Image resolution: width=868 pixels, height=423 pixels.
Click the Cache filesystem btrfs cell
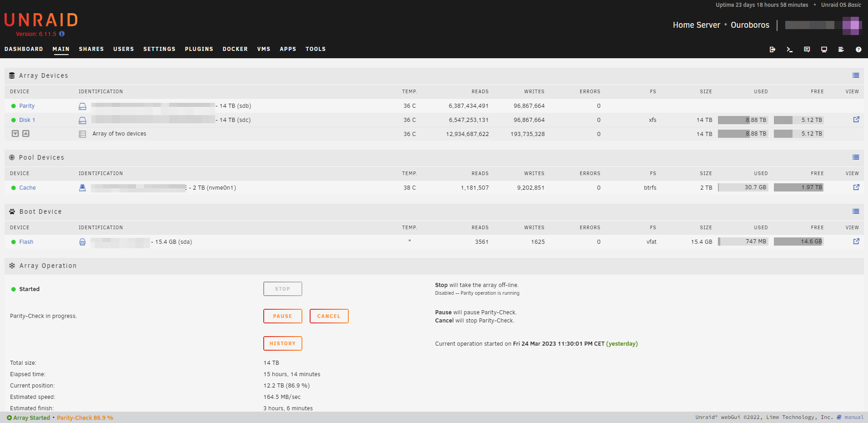650,188
